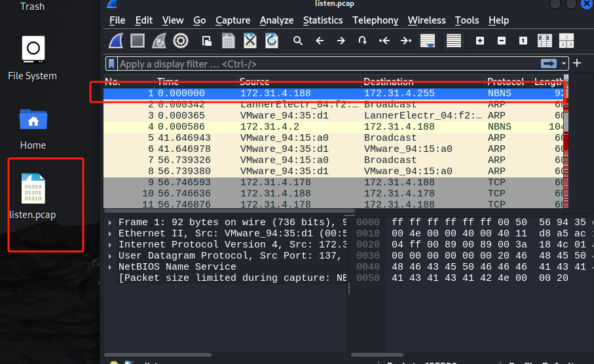Screen dimensions: 594x364
Task: Go forward in packet history arrow
Action: point(341,41)
